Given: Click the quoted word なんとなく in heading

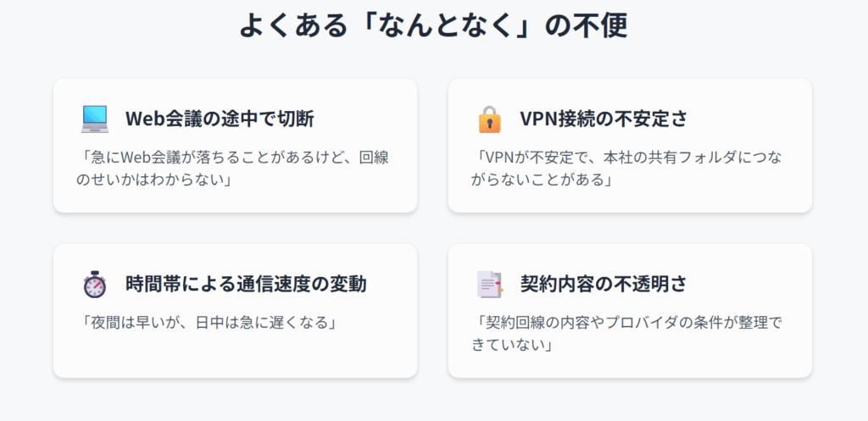Looking at the screenshot, I should point(433,26).
